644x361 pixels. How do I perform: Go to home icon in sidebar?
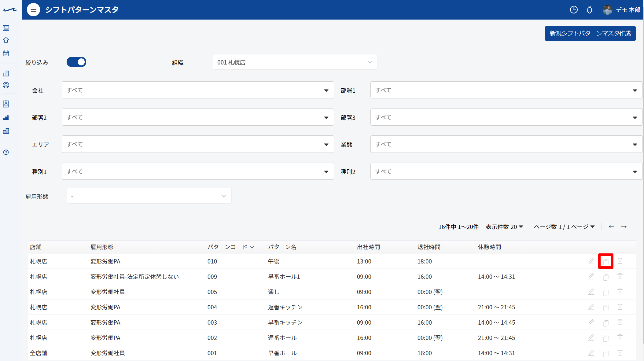click(6, 40)
